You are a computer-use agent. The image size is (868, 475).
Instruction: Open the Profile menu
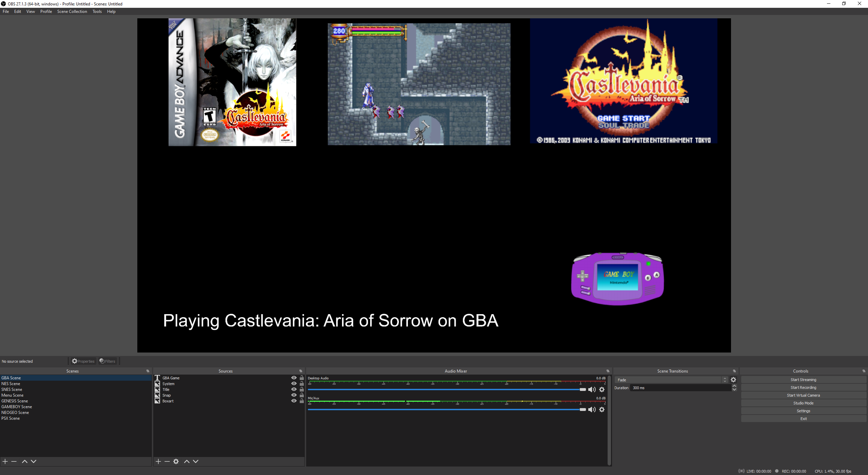46,12
